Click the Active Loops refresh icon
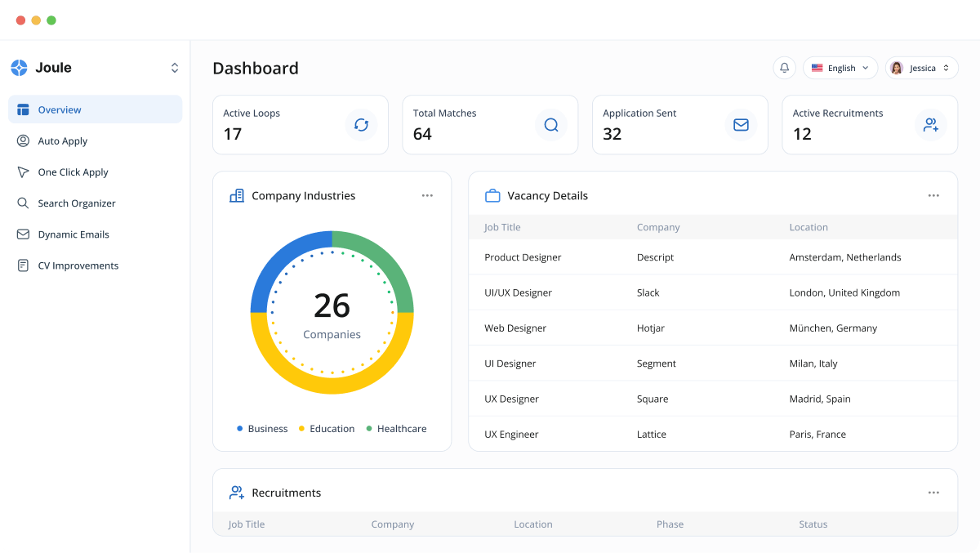Image resolution: width=980 pixels, height=553 pixels. [361, 125]
